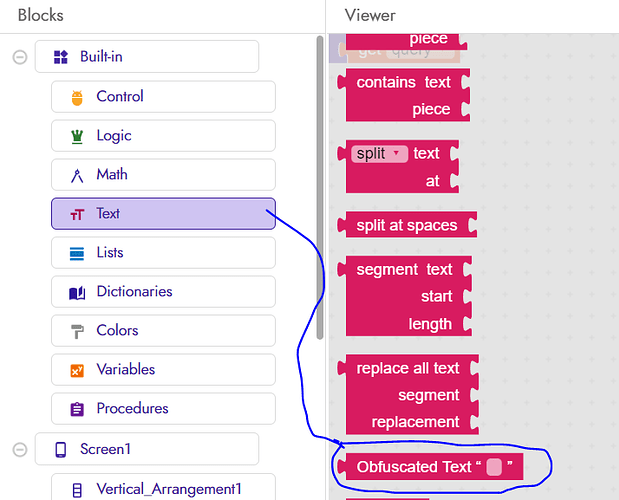
Task: Collapse the Screen1 tree node
Action: point(20,449)
